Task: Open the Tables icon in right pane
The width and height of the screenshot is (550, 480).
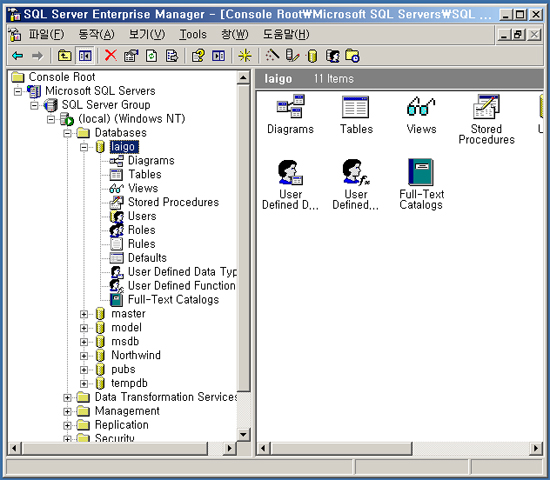Action: pos(355,107)
